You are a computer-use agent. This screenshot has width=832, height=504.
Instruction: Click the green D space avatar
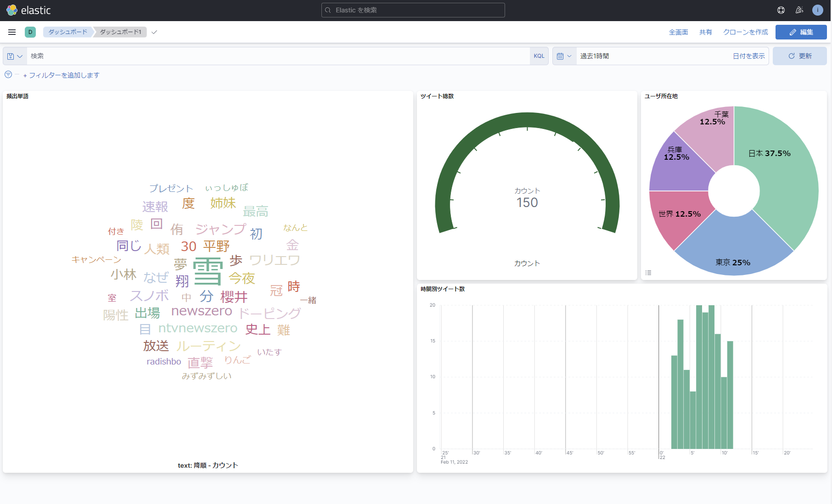pos(30,32)
